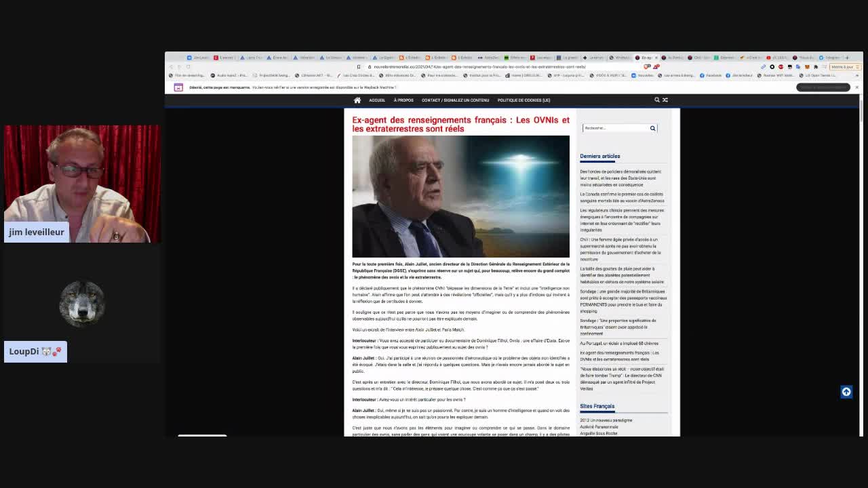Click the shuffle random-article icon in navbar
The image size is (868, 488).
click(665, 100)
